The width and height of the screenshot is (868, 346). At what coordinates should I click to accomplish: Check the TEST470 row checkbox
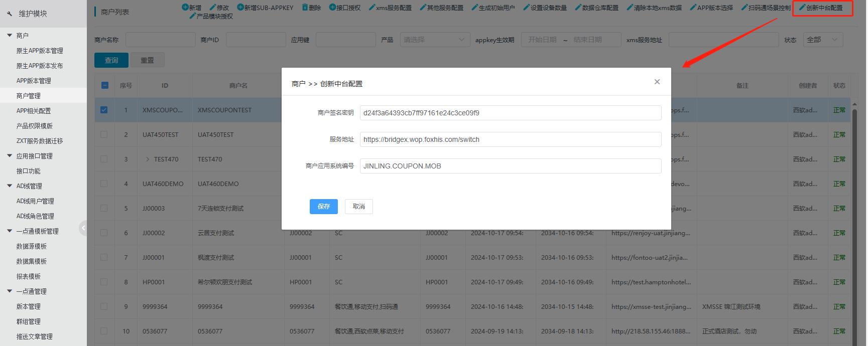104,159
